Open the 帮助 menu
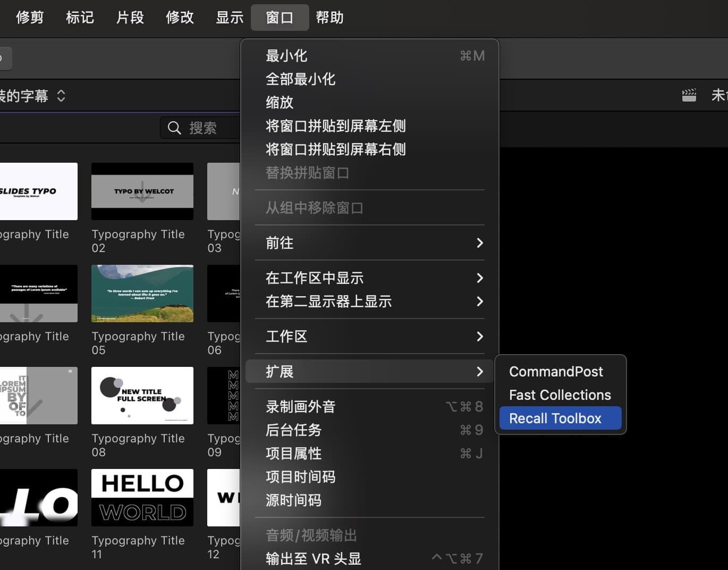This screenshot has width=728, height=570. point(329,18)
